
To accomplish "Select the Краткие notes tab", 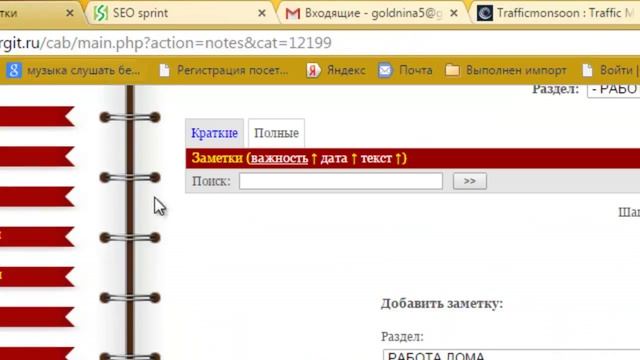I will (x=214, y=133).
